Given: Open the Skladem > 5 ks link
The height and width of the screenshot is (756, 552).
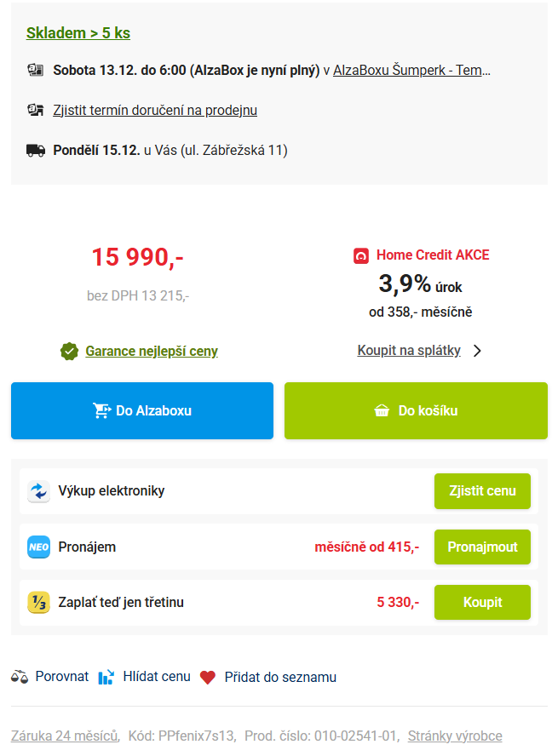Looking at the screenshot, I should [x=78, y=33].
